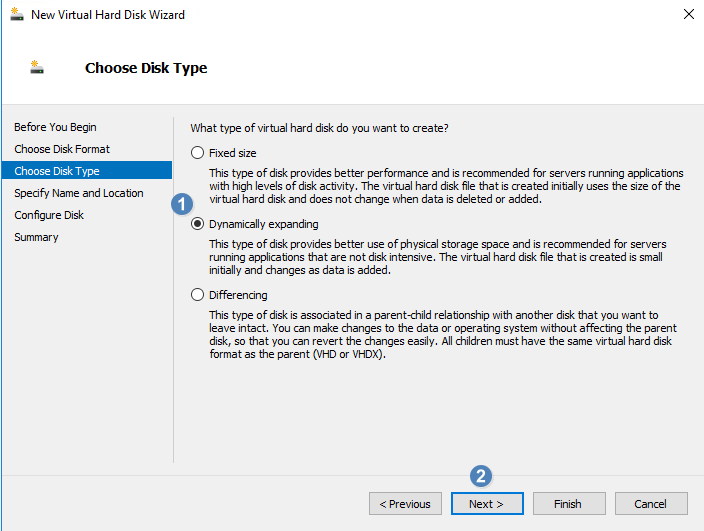Click the Previous button
The height and width of the screenshot is (531, 704).
[405, 504]
